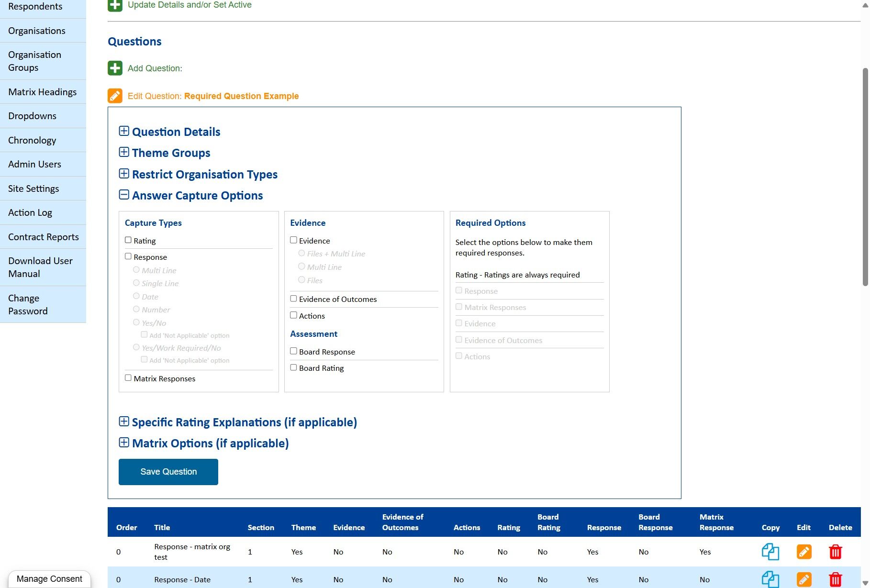Click Download User Manual
This screenshot has width=870, height=588.
[x=43, y=267]
